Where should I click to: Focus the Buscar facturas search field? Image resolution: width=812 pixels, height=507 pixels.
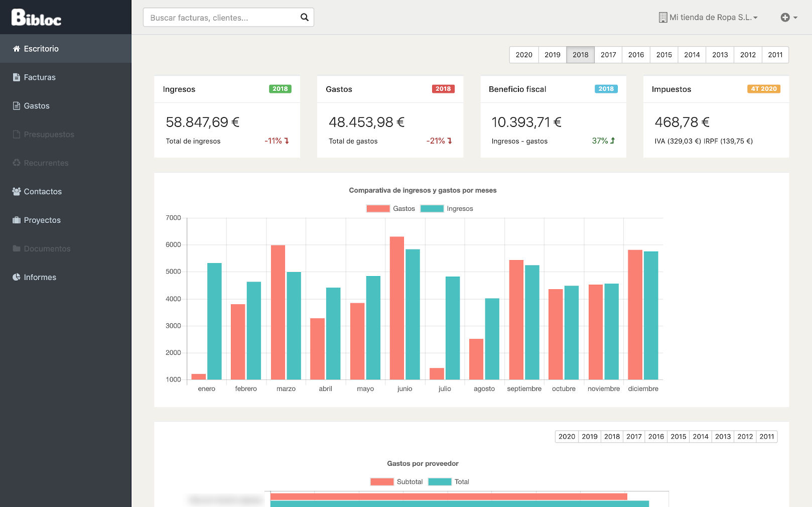228,18
